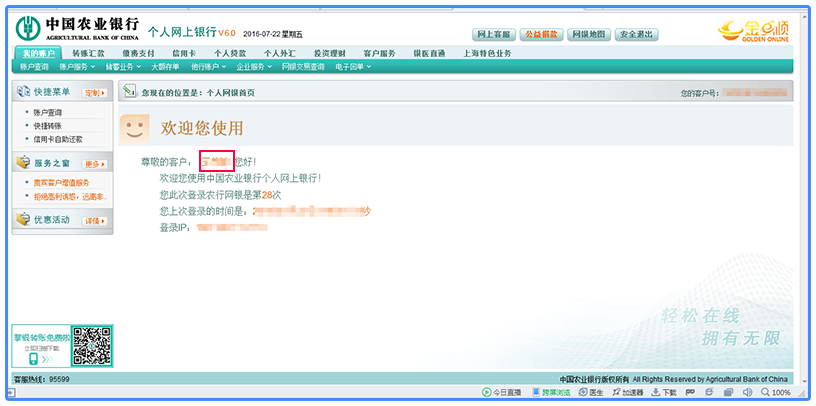Switch to the 我的账户 tab
This screenshot has height=406, width=816.
pos(39,53)
